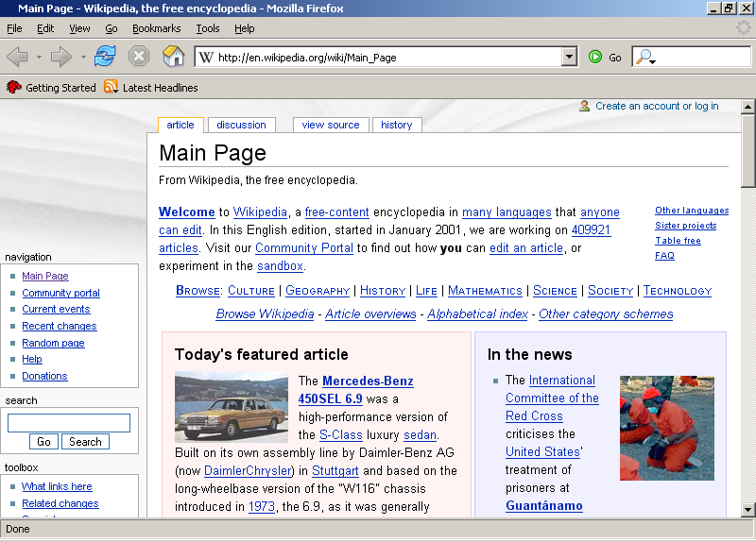
Task: Click the scrollbar down arrow
Action: click(x=748, y=509)
